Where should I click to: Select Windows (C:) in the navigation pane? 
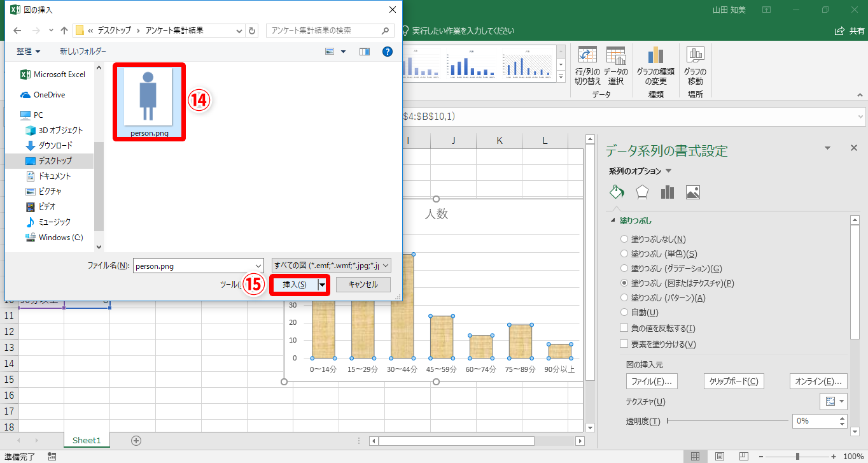(55, 237)
